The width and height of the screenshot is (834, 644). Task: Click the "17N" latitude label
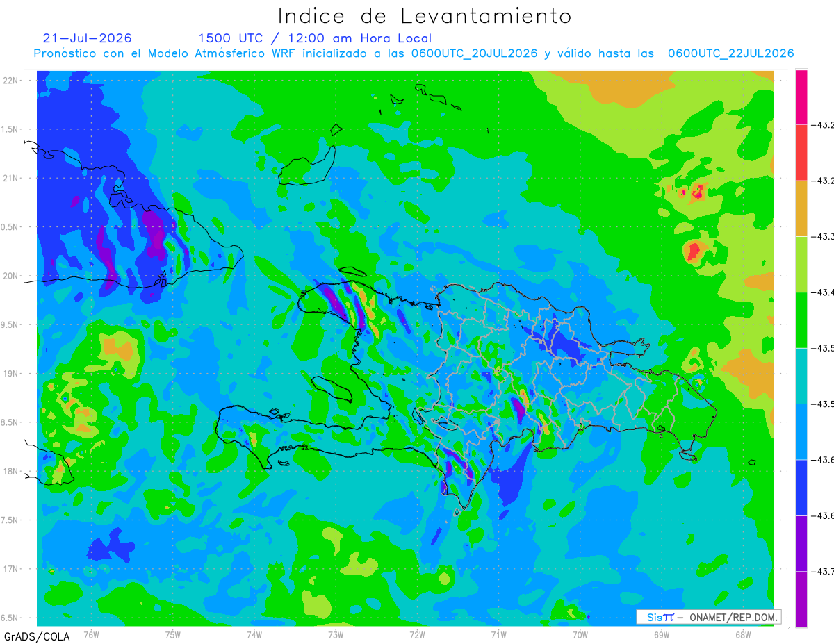tap(10, 569)
